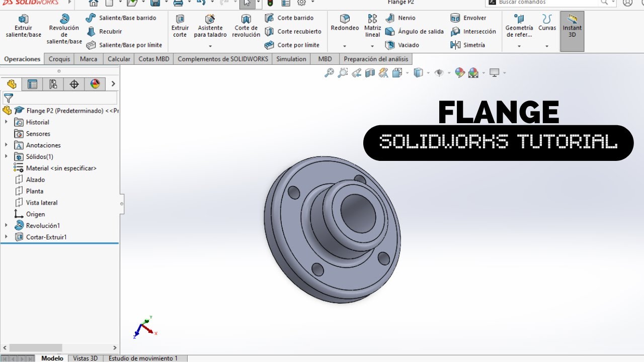644x362 pixels.
Task: Open Estudio de movimiento 1 tab
Action: (x=143, y=358)
